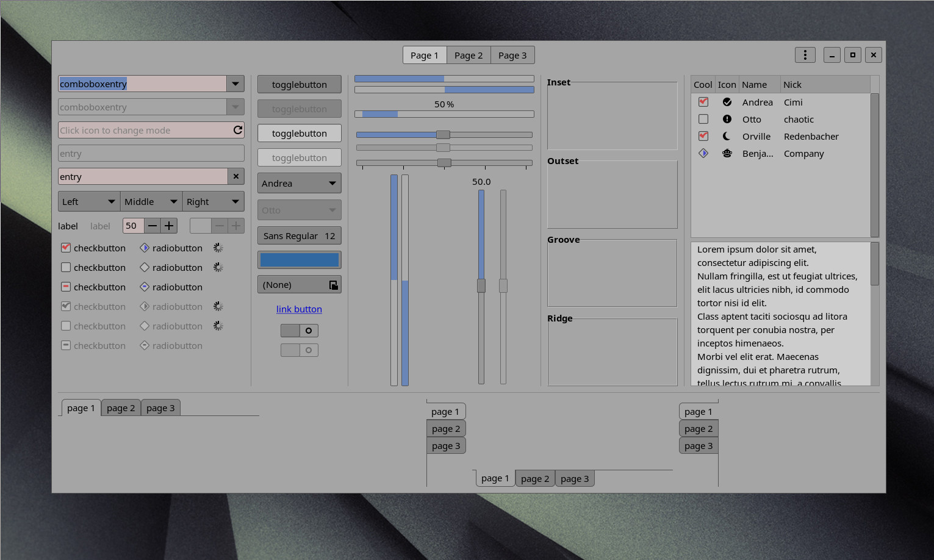Select page 3 in the right vertical tabs
This screenshot has width=934, height=560.
pos(699,446)
